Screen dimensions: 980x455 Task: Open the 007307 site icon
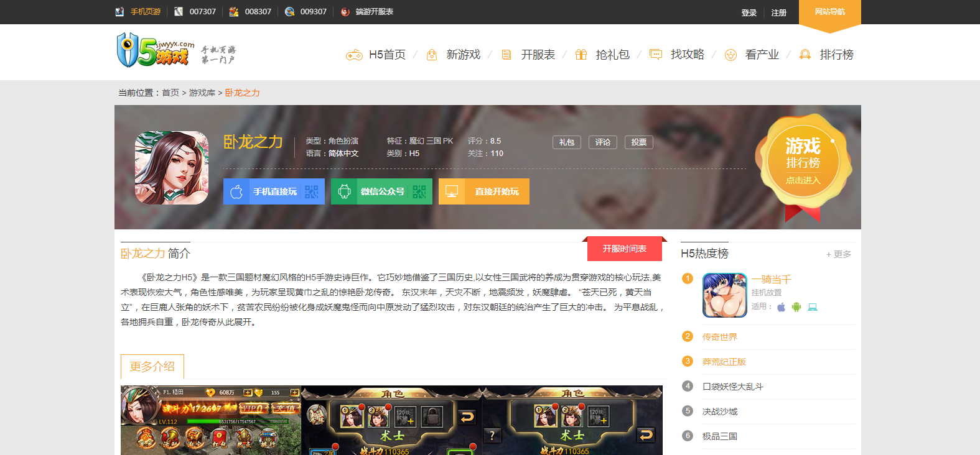pos(179,12)
